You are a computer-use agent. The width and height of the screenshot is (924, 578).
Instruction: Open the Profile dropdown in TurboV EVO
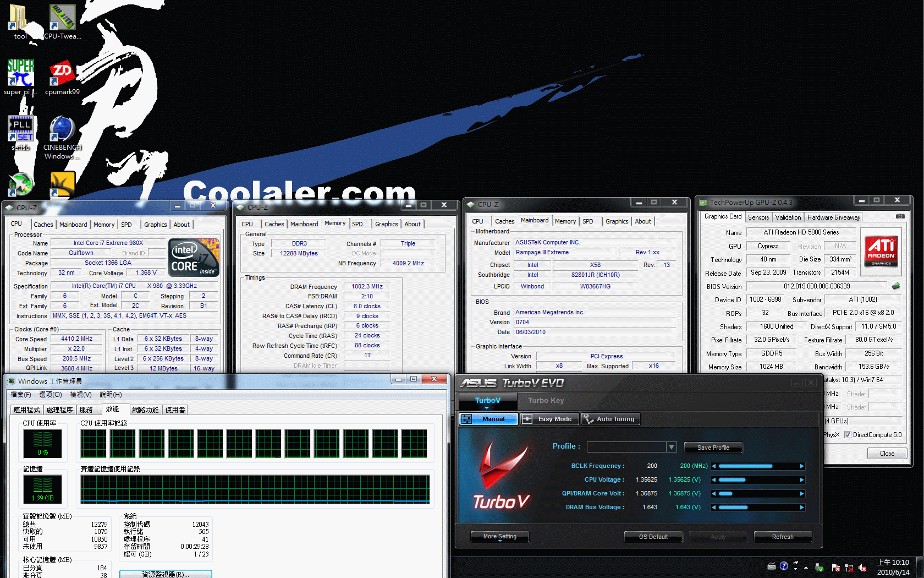[672, 447]
